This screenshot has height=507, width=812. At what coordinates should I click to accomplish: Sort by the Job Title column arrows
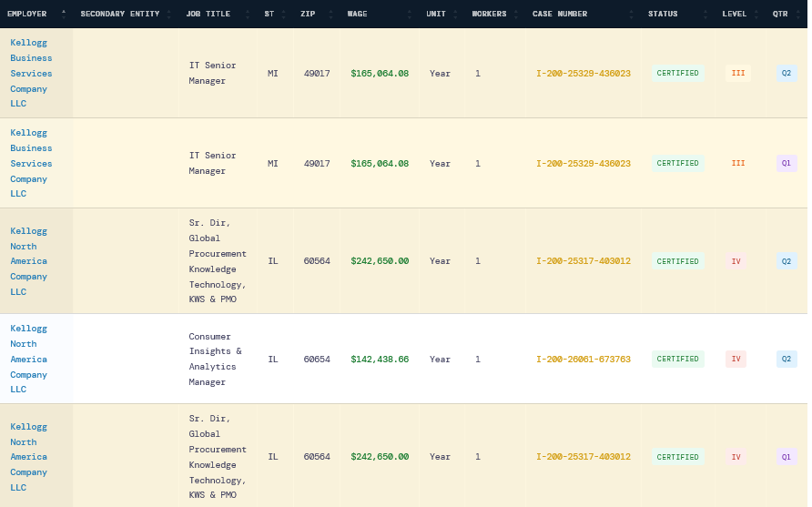[x=248, y=14]
